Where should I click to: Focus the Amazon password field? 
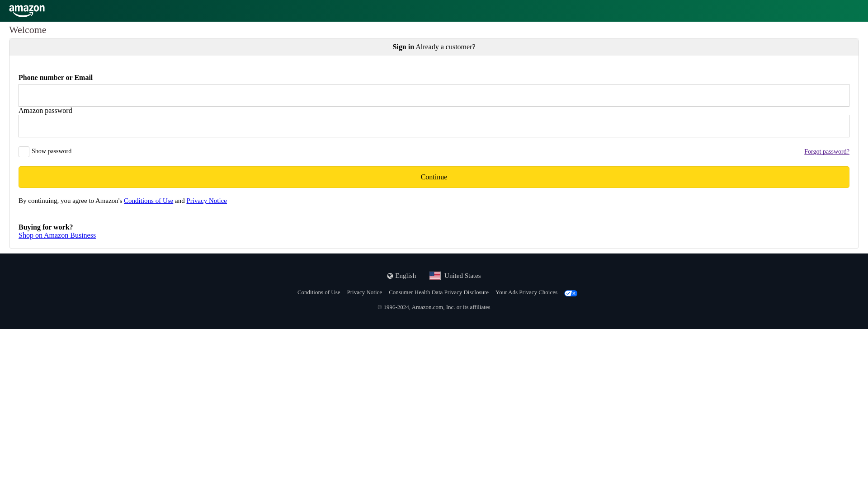(434, 126)
